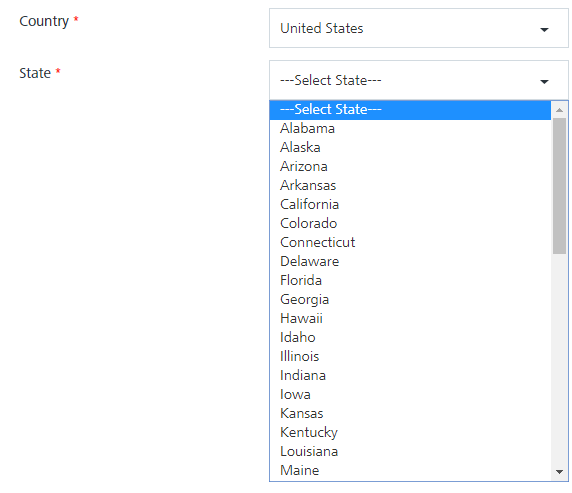This screenshot has width=572, height=493.
Task: Select Colorado from the list
Action: click(x=410, y=223)
